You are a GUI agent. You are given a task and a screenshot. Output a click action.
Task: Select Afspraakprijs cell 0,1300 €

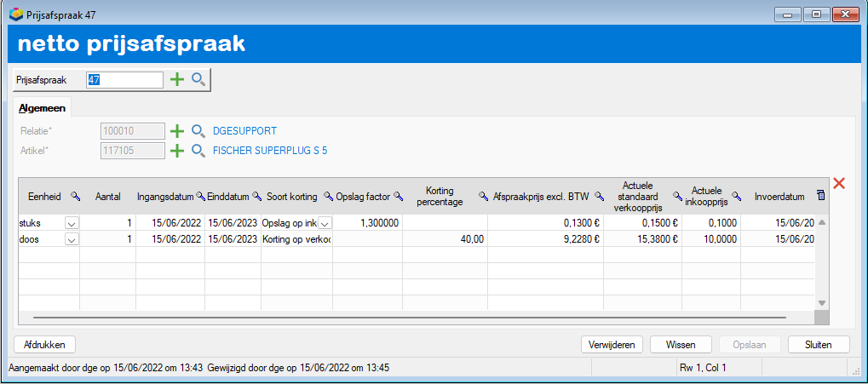click(x=546, y=223)
